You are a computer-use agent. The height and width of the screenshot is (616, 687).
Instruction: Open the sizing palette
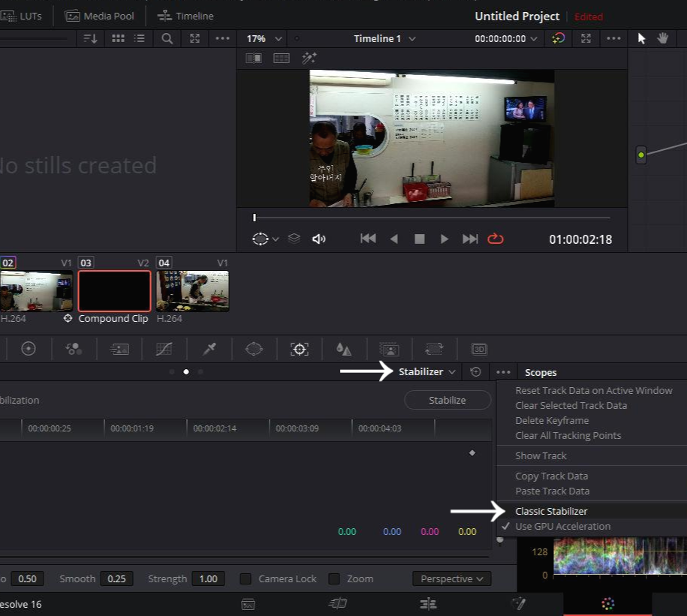point(434,349)
